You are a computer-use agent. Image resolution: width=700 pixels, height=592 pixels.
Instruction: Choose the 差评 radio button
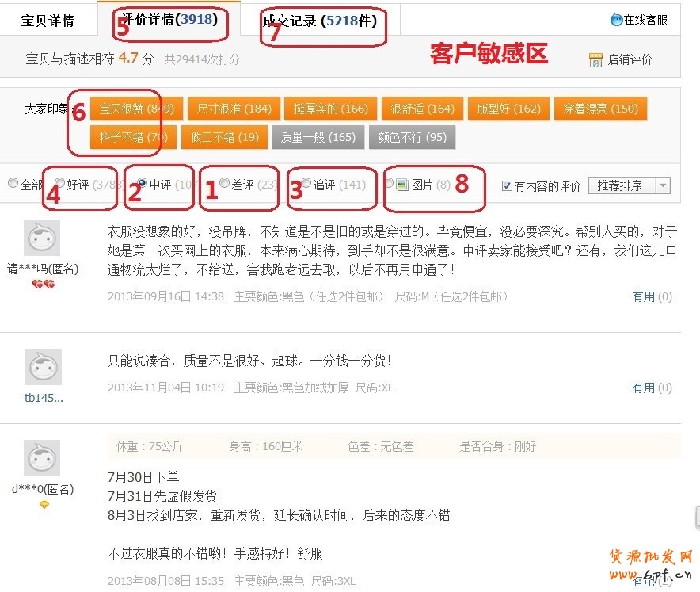tap(225, 183)
